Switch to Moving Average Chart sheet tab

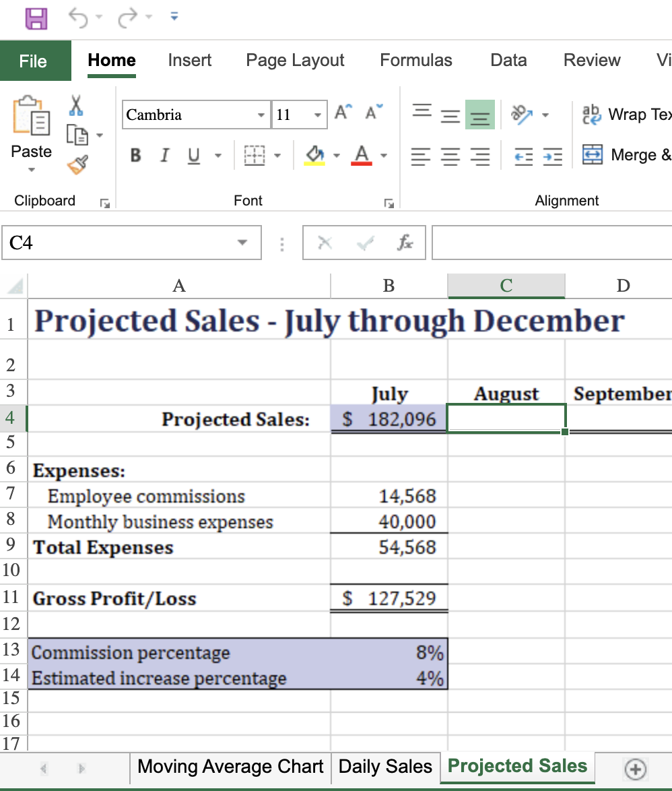point(230,767)
